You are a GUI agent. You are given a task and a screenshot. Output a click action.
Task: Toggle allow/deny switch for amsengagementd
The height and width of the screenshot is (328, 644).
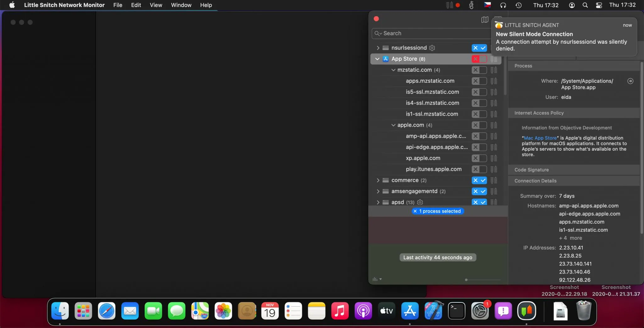click(x=479, y=191)
